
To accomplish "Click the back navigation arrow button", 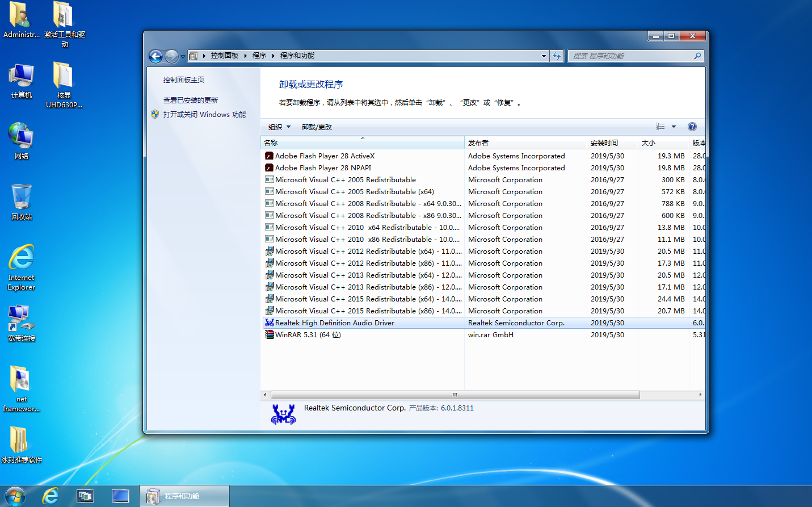I will pos(155,56).
